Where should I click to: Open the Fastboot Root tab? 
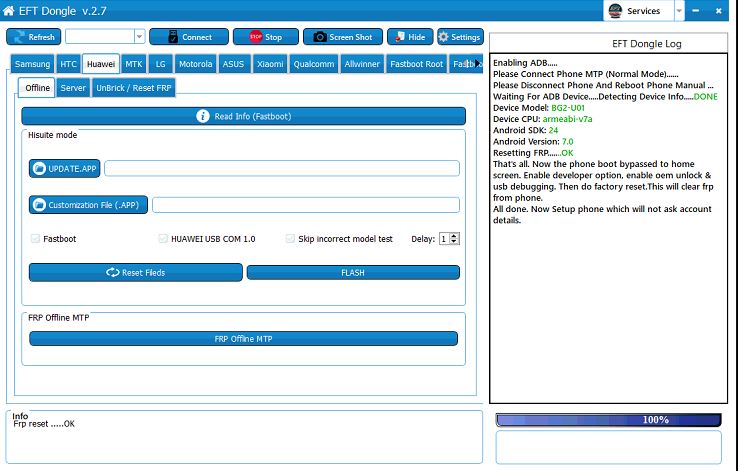click(x=417, y=64)
